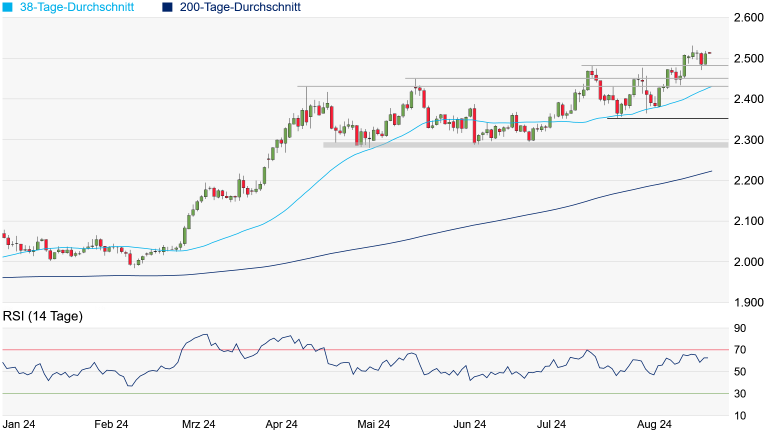Select the Aug 24 time axis label
The height and width of the screenshot is (430, 765).
tap(654, 424)
